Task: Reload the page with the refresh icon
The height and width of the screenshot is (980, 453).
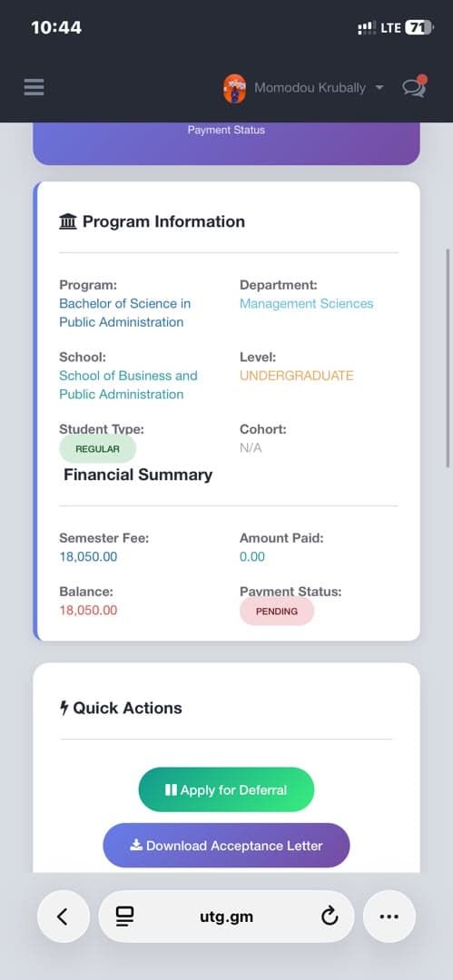Action: coord(330,916)
